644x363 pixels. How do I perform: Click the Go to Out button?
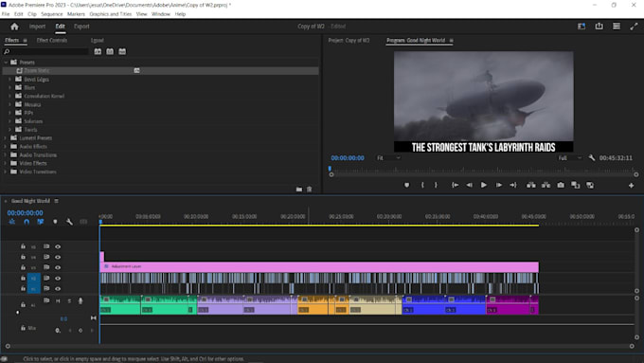513,186
